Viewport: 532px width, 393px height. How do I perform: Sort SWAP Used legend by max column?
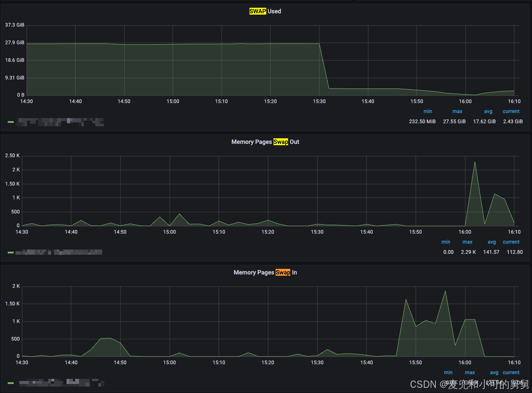click(x=457, y=111)
